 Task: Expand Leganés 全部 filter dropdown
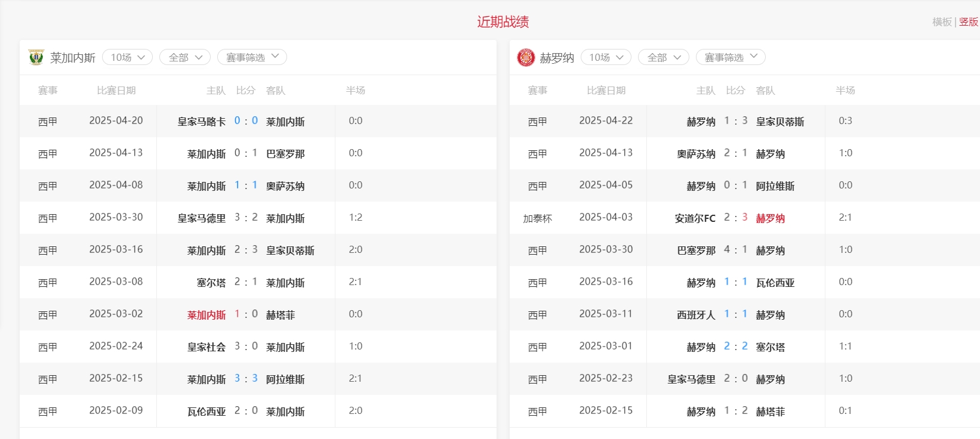pyautogui.click(x=185, y=57)
